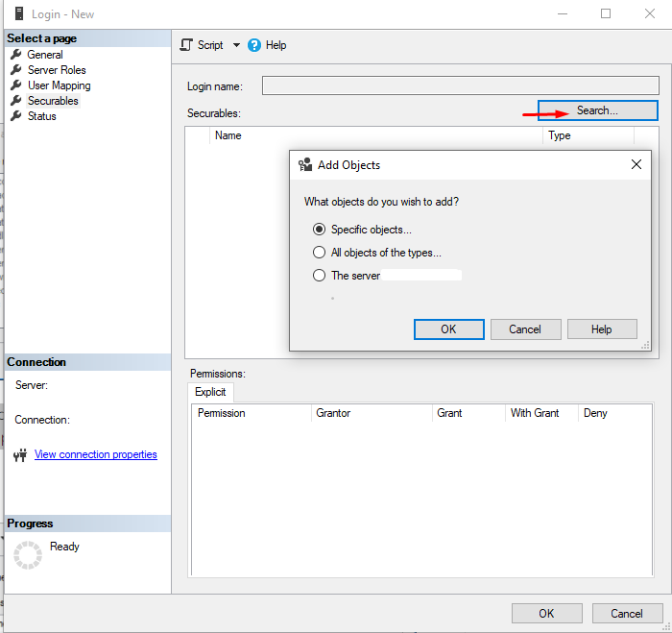
Task: Click wrench icon beside General page
Action: click(x=16, y=55)
